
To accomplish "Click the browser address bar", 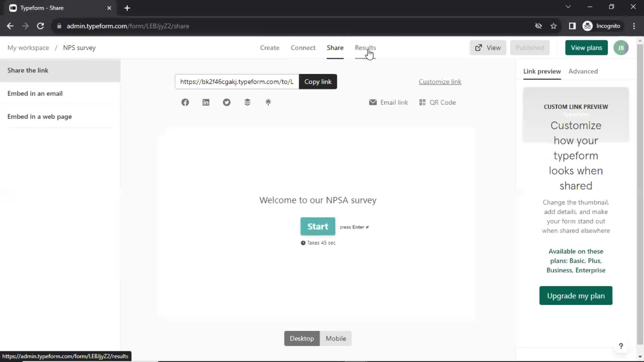I will point(292,26).
